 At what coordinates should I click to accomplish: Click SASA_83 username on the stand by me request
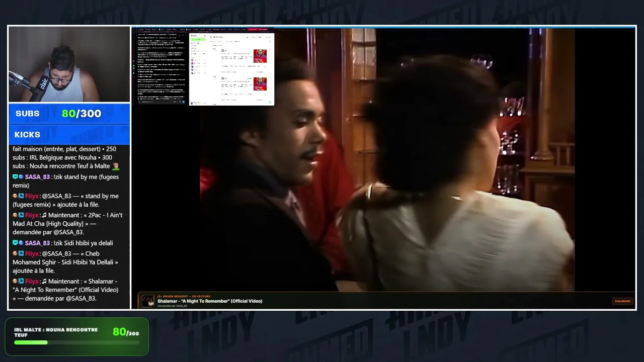point(37,177)
